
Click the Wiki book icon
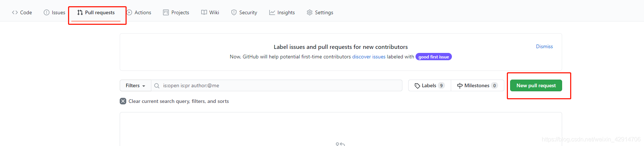tap(204, 12)
